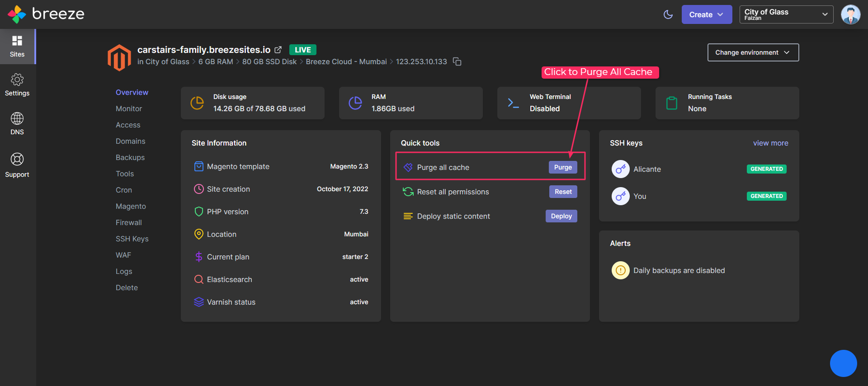Click the Reset permissions button
This screenshot has height=386, width=868.
click(563, 192)
